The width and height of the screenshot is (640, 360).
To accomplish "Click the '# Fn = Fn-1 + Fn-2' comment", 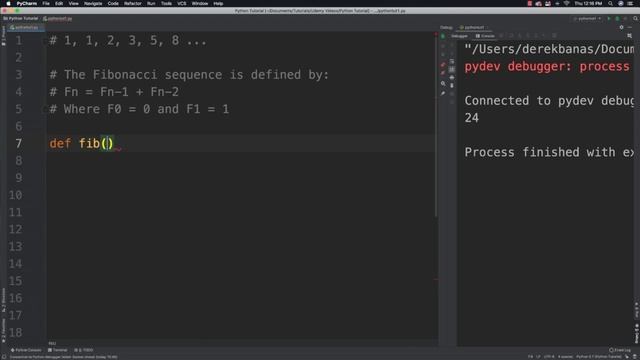I will point(114,92).
